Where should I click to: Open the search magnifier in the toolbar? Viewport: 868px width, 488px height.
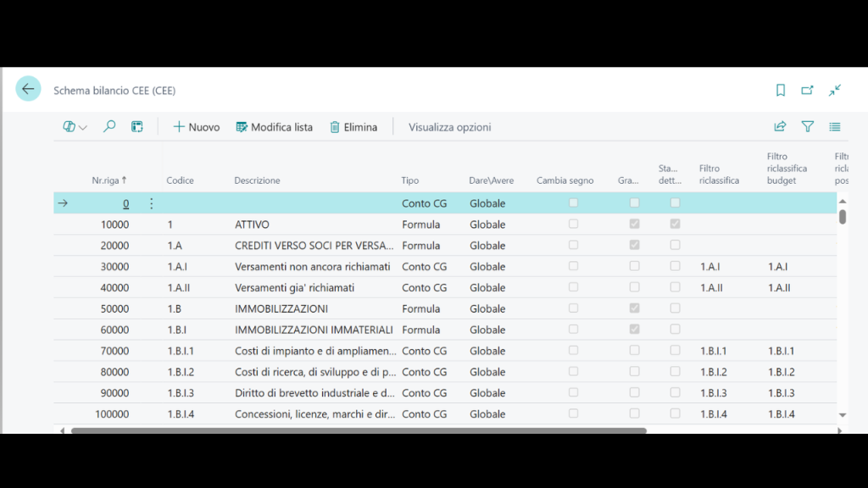coord(109,127)
